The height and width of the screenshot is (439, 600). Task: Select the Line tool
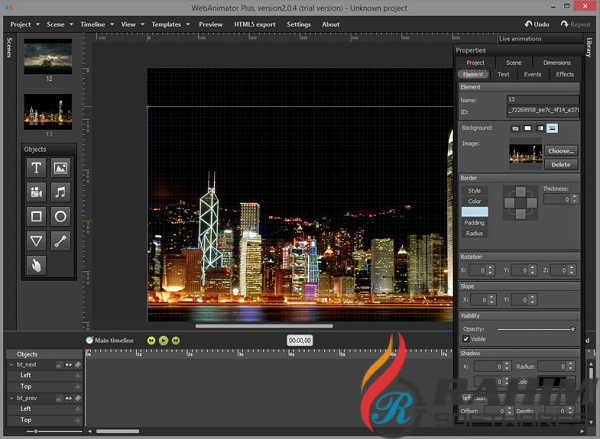(60, 240)
